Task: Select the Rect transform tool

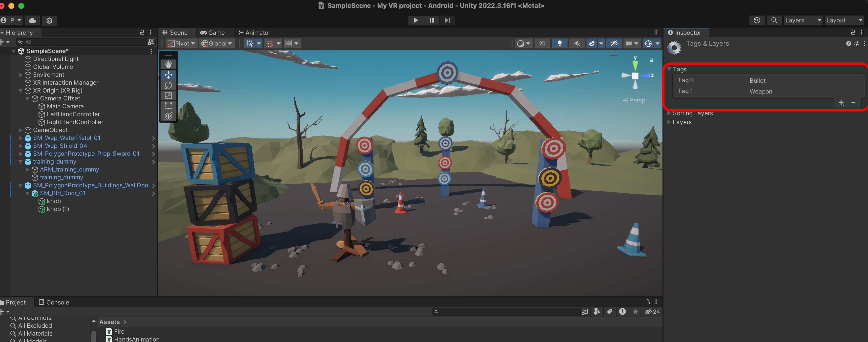Action: point(168,106)
